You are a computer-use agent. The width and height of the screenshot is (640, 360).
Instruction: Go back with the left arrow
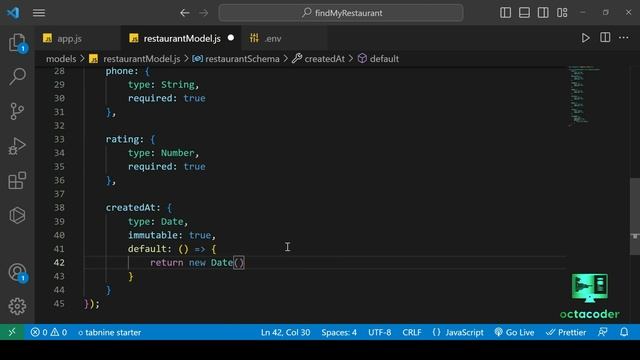tap(184, 13)
